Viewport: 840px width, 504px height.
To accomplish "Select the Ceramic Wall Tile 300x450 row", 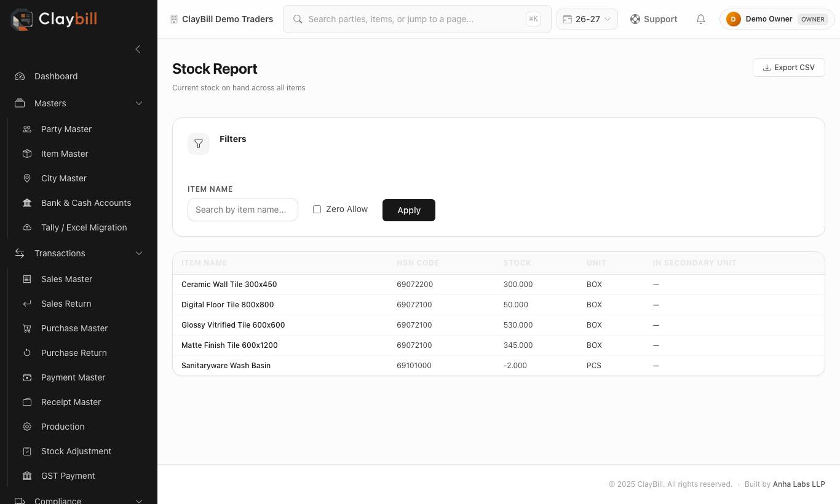I will 499,285.
